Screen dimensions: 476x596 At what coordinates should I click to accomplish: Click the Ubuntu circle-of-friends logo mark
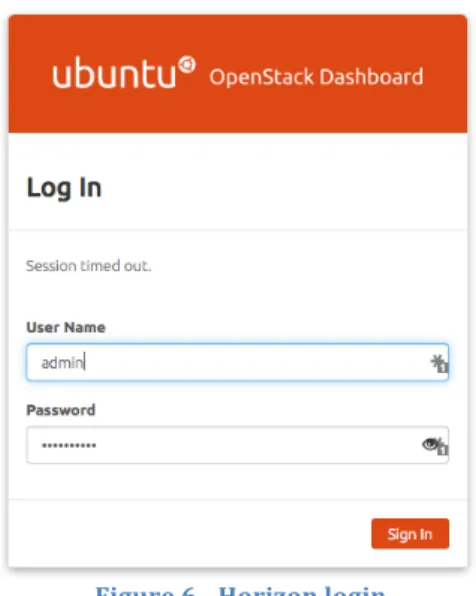(x=187, y=65)
